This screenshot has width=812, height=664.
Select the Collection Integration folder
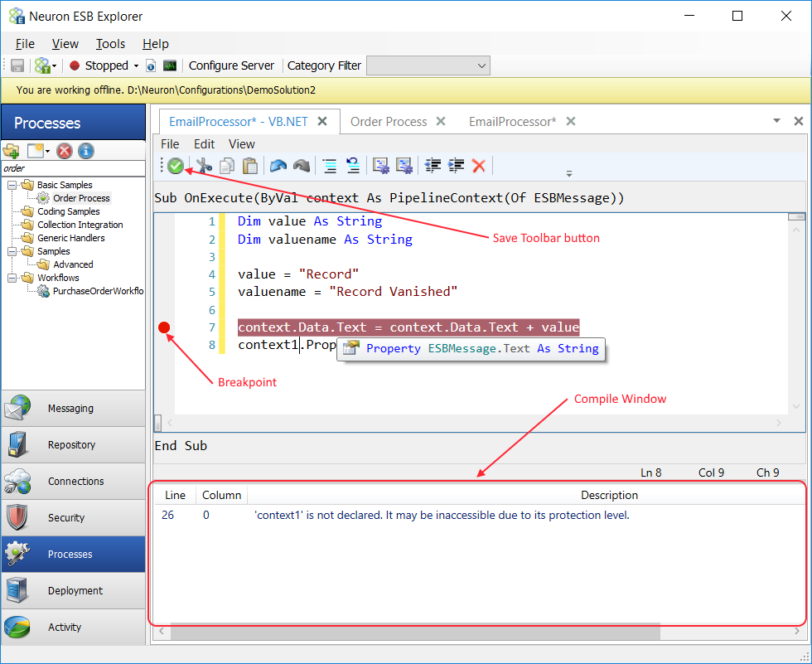tap(80, 225)
